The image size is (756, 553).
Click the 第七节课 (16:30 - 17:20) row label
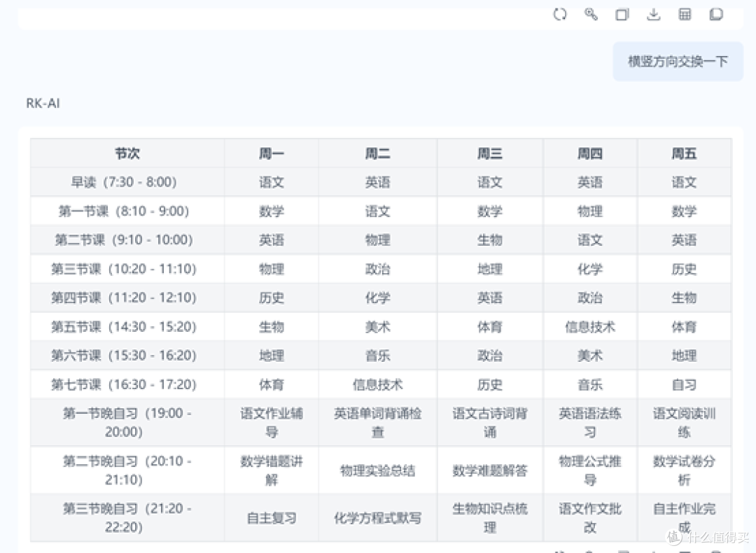click(124, 385)
